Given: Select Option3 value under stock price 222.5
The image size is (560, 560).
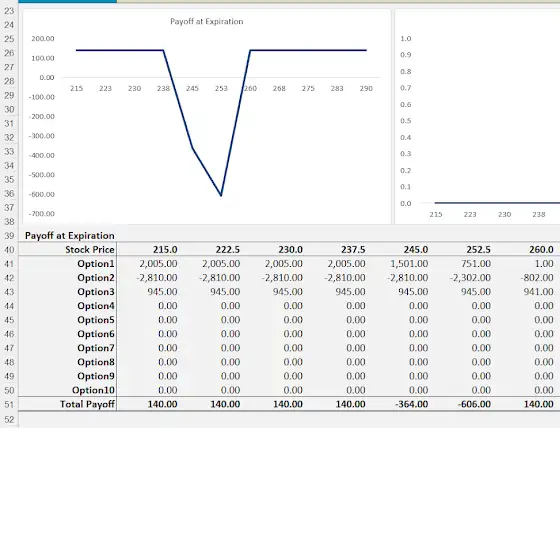Looking at the screenshot, I should pos(225,292).
